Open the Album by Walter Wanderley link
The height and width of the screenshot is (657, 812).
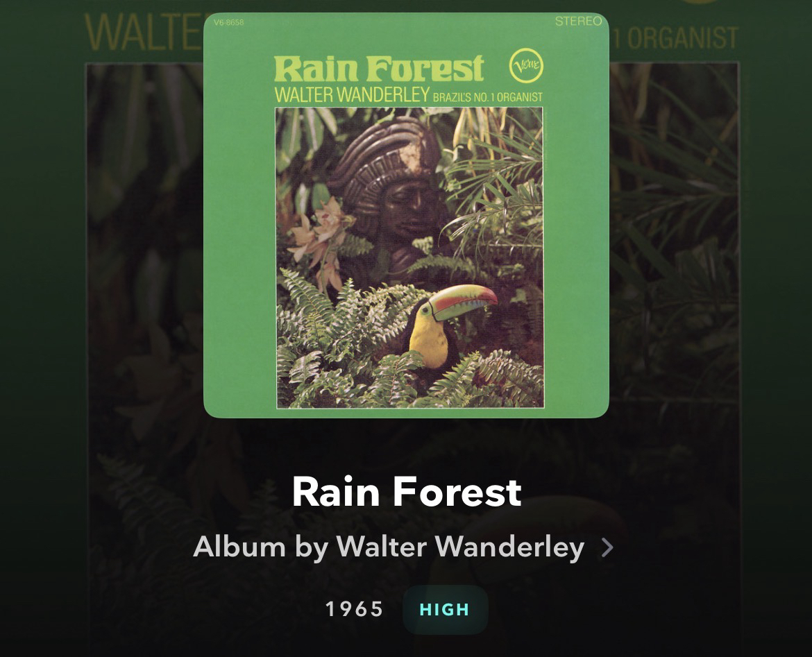coord(389,547)
